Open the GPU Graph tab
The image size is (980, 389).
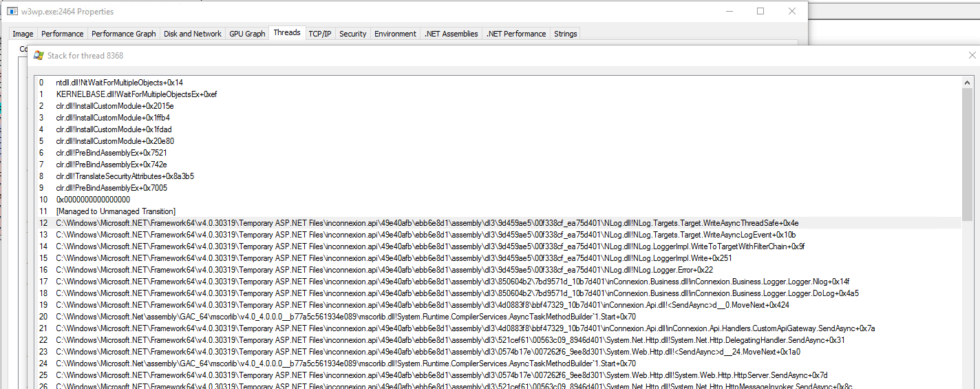point(247,34)
